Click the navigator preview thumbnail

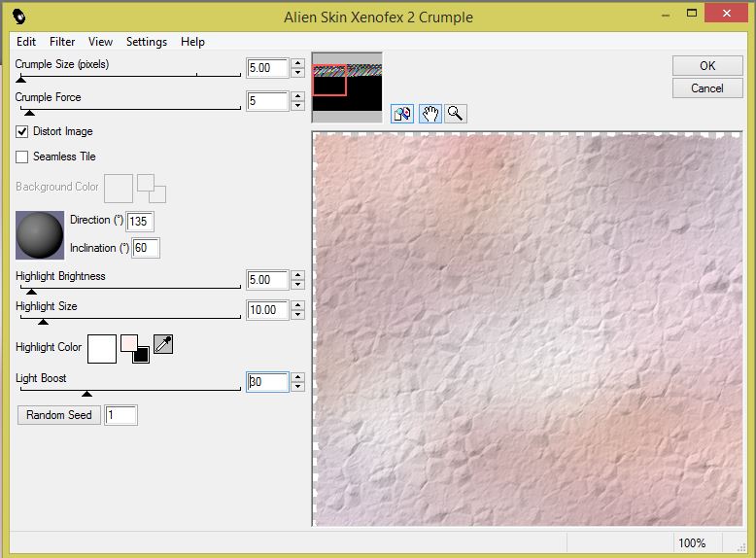tap(347, 87)
